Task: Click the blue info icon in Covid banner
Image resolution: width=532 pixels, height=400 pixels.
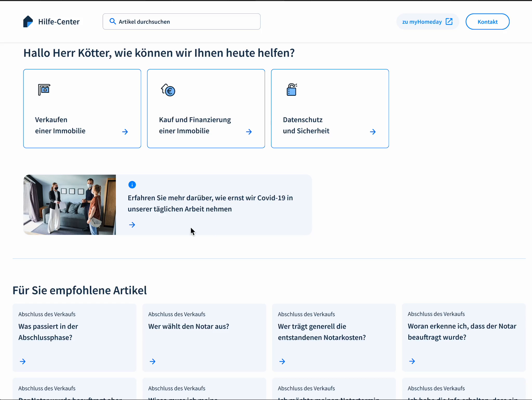Action: click(132, 185)
